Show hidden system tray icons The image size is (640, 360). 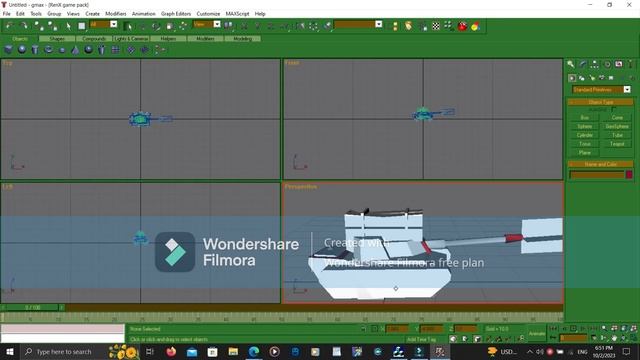pyautogui.click(x=529, y=351)
